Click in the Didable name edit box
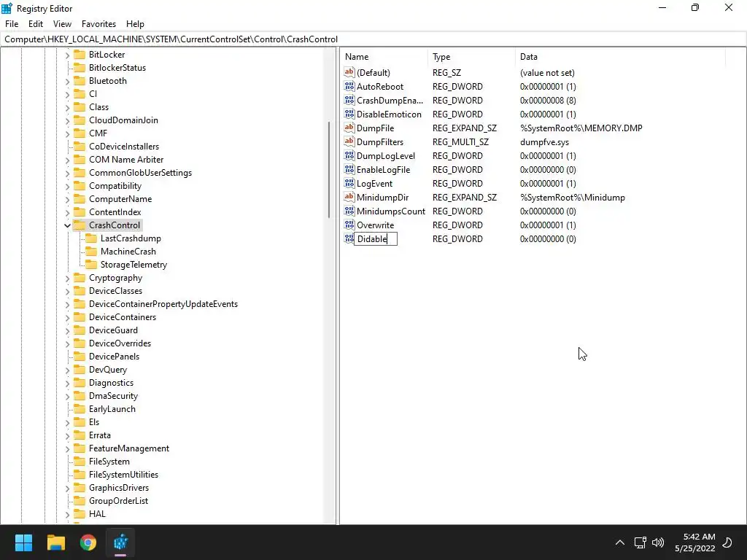This screenshot has width=747, height=560. tap(376, 238)
